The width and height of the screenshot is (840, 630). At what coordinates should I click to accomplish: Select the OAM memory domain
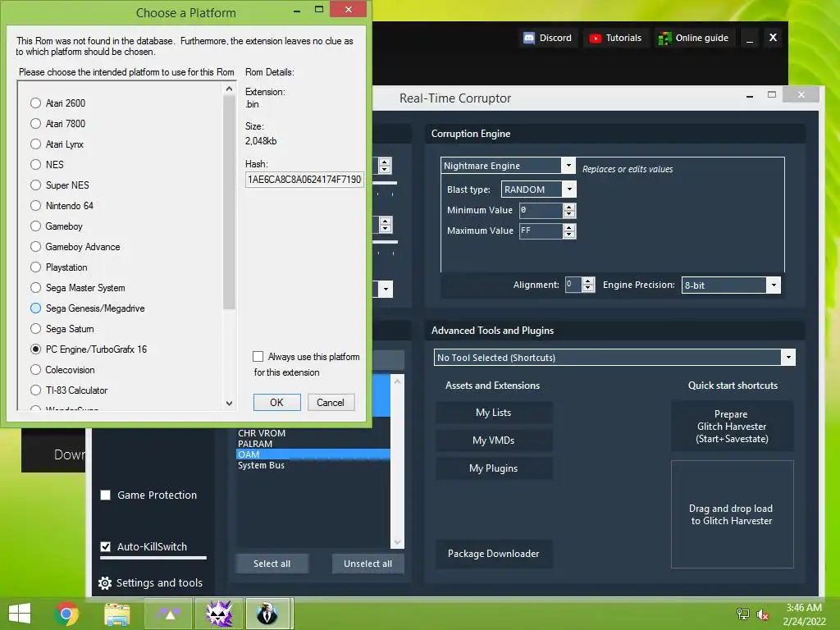point(313,454)
